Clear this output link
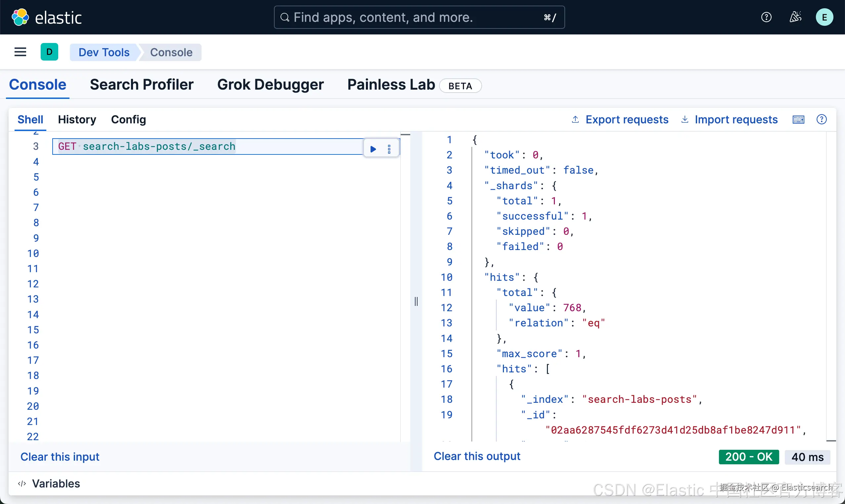Viewport: 845px width, 504px height. tap(477, 456)
